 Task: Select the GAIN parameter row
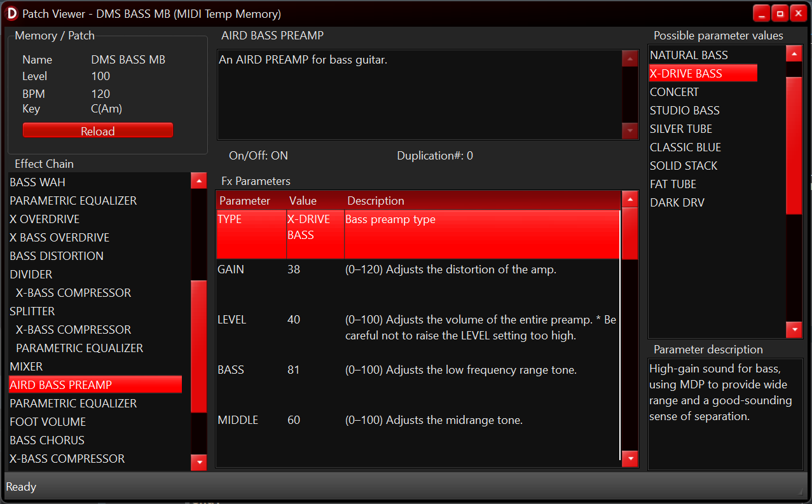(x=417, y=270)
